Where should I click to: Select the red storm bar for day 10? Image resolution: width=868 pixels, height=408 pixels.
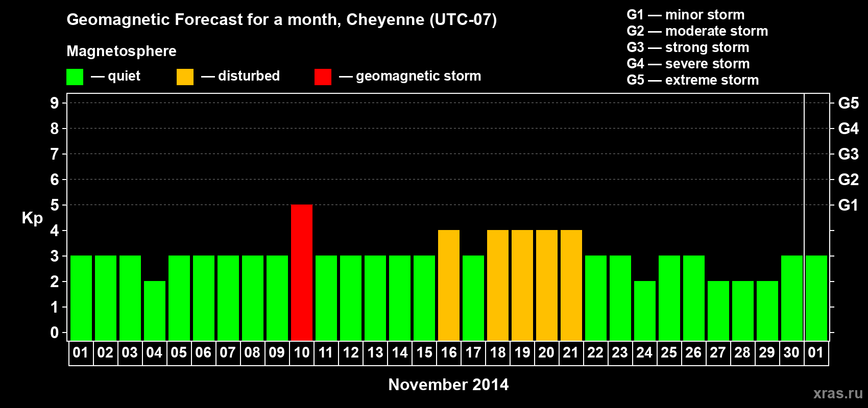[302, 272]
